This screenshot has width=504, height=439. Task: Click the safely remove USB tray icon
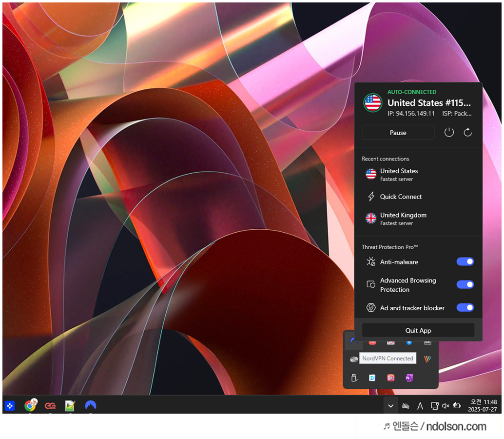pos(354,378)
